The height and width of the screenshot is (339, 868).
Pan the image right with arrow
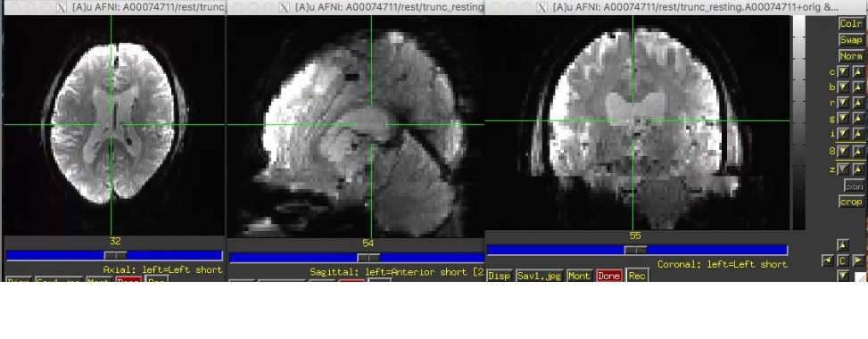pyautogui.click(x=857, y=260)
